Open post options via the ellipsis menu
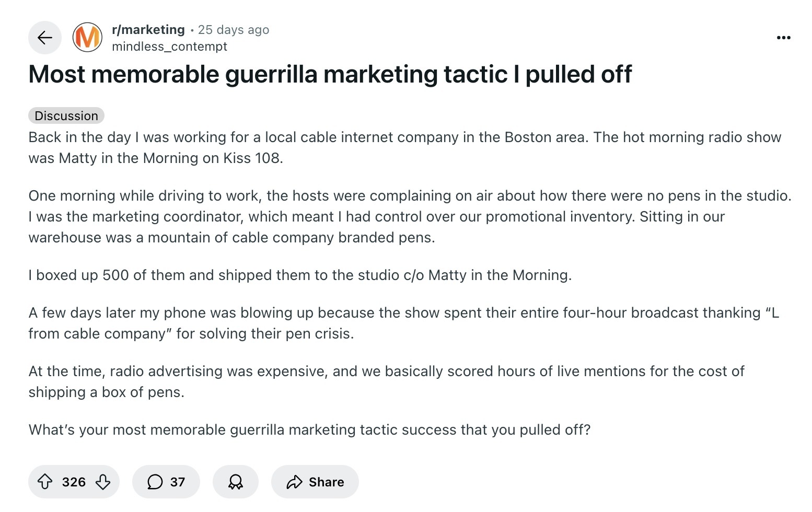The height and width of the screenshot is (512, 812). tap(783, 37)
